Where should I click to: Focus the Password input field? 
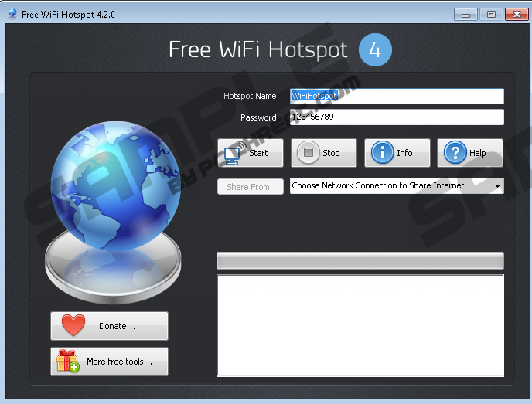[x=397, y=117]
